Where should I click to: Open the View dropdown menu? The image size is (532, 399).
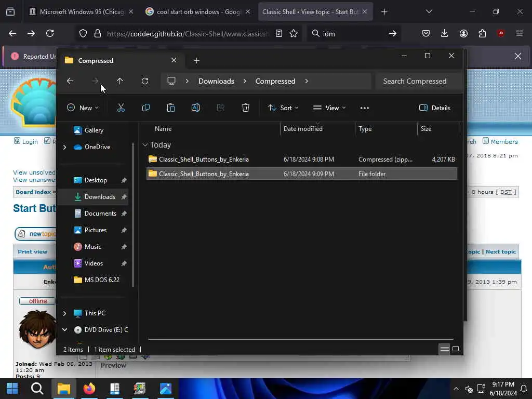tap(329, 108)
